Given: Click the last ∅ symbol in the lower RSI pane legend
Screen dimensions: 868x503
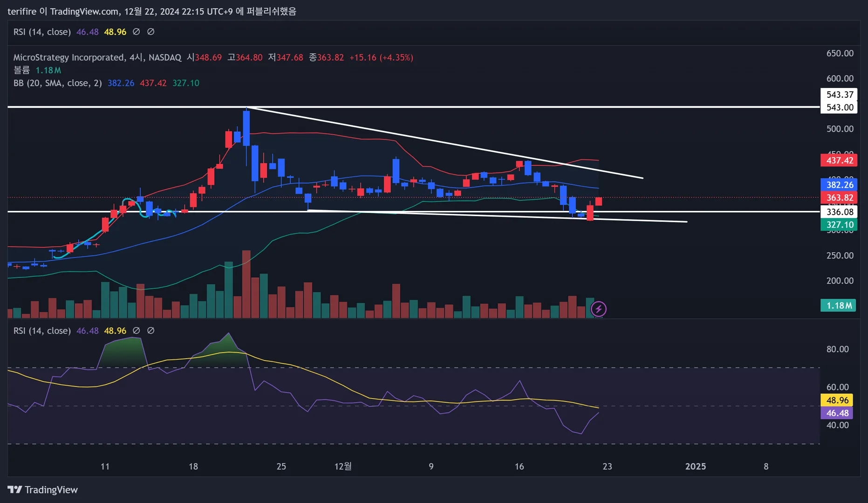Looking at the screenshot, I should point(151,331).
